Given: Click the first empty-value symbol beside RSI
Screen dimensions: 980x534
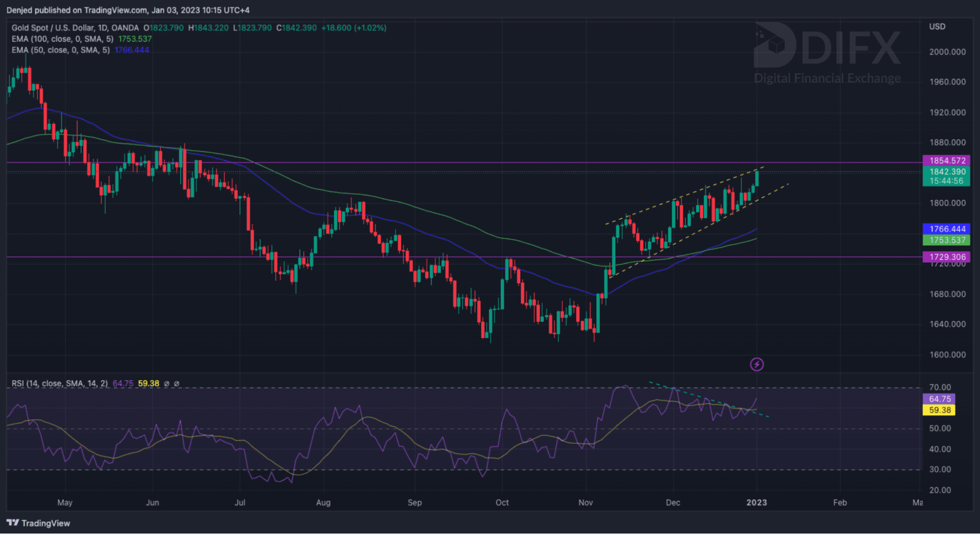Looking at the screenshot, I should pos(167,383).
